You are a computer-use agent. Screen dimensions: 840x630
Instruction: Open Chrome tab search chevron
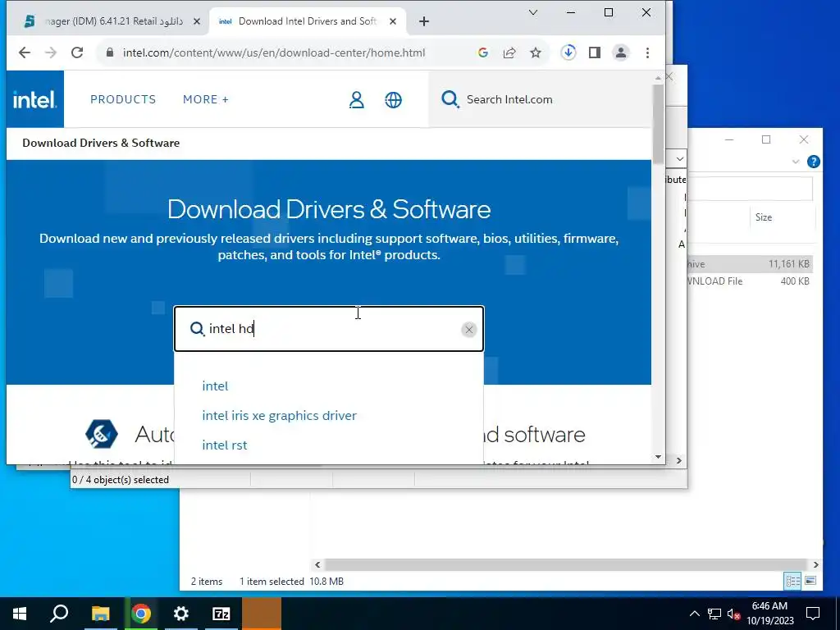tap(533, 12)
